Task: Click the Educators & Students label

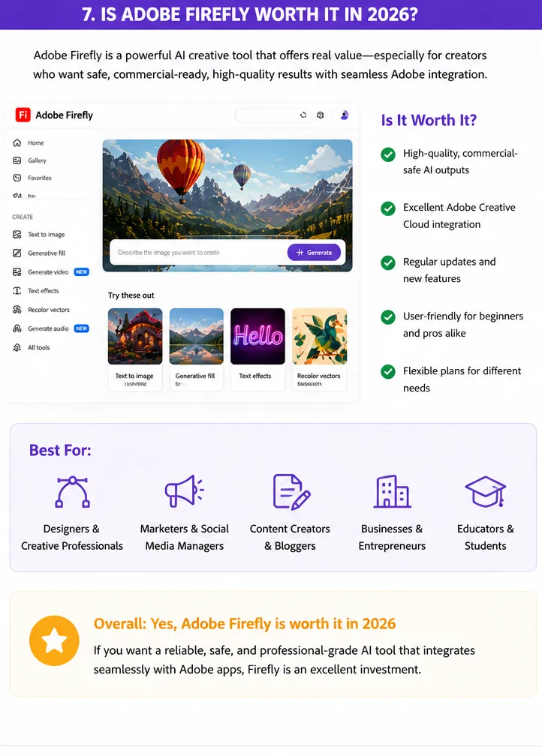Action: pos(486,538)
